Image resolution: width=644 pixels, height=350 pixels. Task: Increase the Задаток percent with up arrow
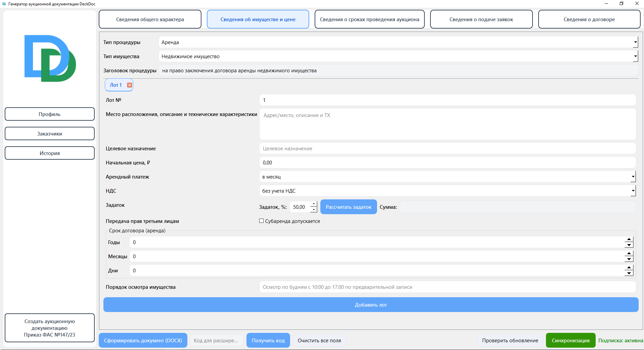(x=314, y=204)
